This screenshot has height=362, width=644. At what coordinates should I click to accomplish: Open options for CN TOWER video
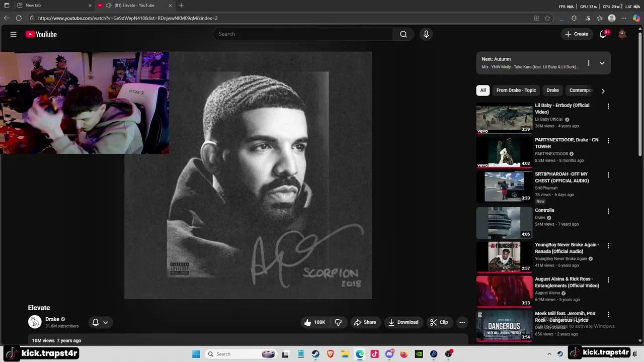[608, 141]
